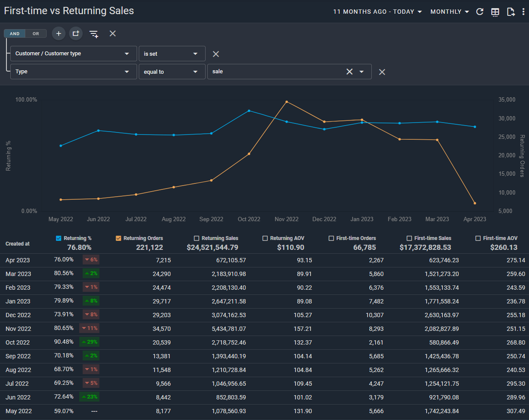This screenshot has width=529, height=420.
Task: Open the Customer / Customer type field dropdown
Action: (x=73, y=54)
